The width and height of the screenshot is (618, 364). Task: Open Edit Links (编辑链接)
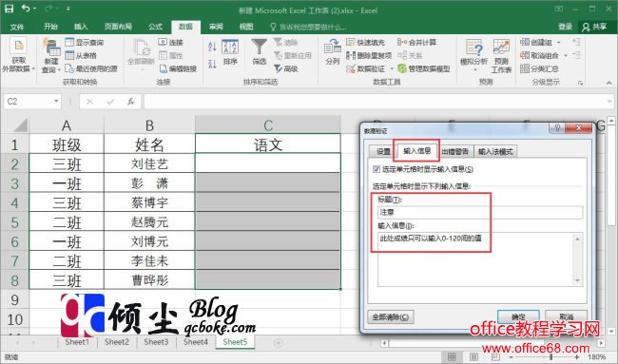(178, 68)
